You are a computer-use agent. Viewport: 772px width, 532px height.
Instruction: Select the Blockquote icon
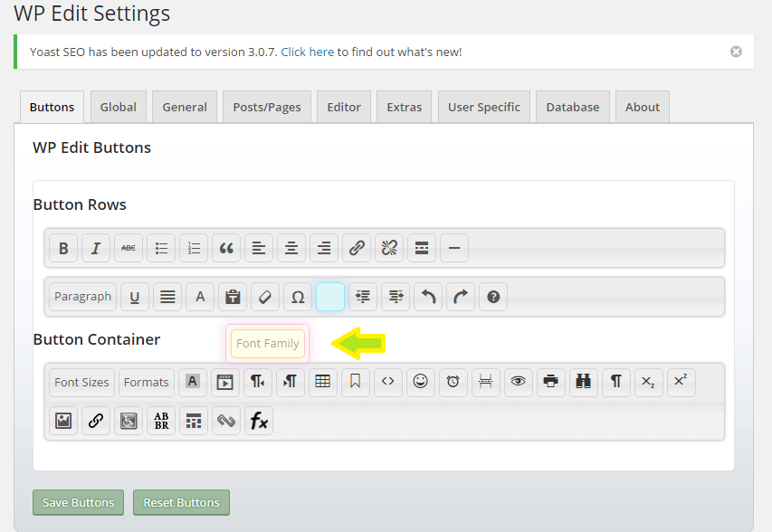click(x=226, y=248)
